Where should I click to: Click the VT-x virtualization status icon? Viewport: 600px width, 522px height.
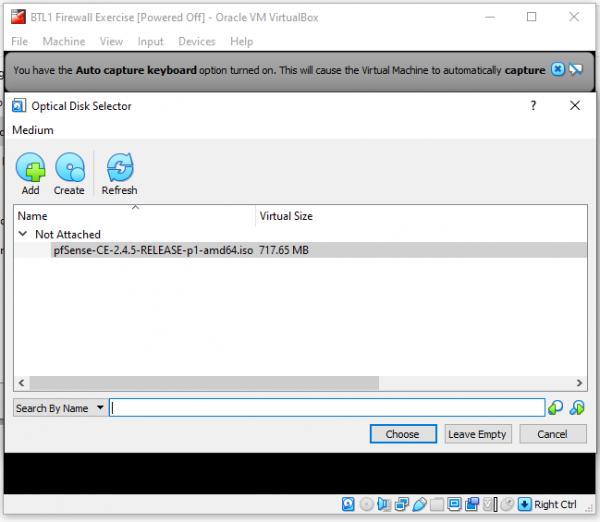(x=490, y=504)
